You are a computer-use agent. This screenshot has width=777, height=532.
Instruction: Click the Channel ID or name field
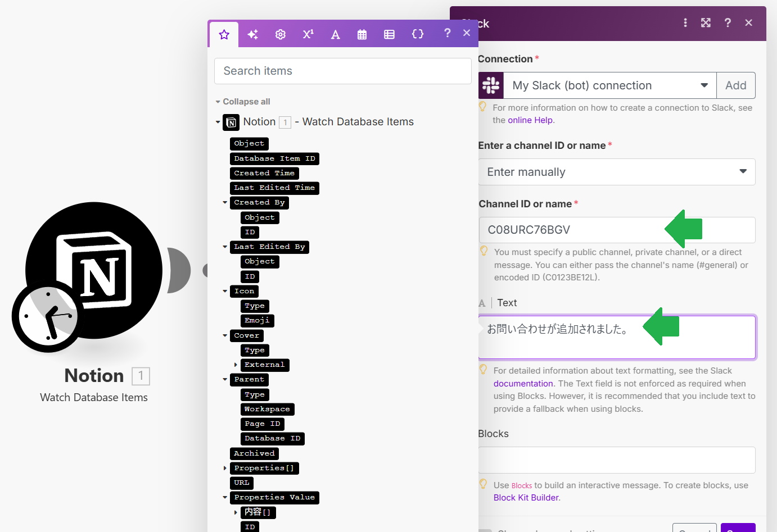tap(617, 230)
